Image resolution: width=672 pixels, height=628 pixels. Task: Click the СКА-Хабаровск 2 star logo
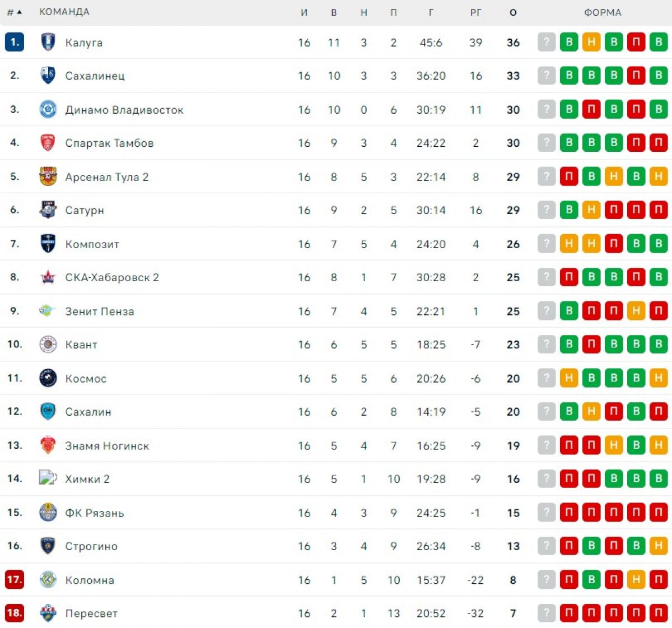(48, 277)
